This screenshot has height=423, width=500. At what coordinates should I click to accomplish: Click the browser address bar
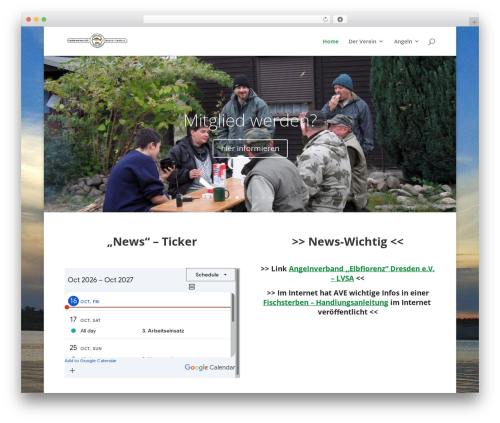[x=237, y=20]
